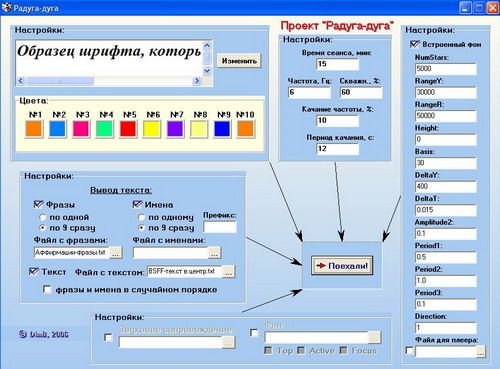Pick color swatch №5 red
Image resolution: width=500 pixels, height=369 pixels.
pos(128,129)
